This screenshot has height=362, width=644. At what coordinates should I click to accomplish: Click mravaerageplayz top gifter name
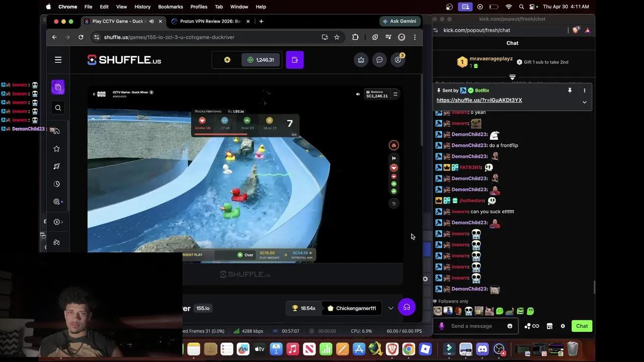491,59
